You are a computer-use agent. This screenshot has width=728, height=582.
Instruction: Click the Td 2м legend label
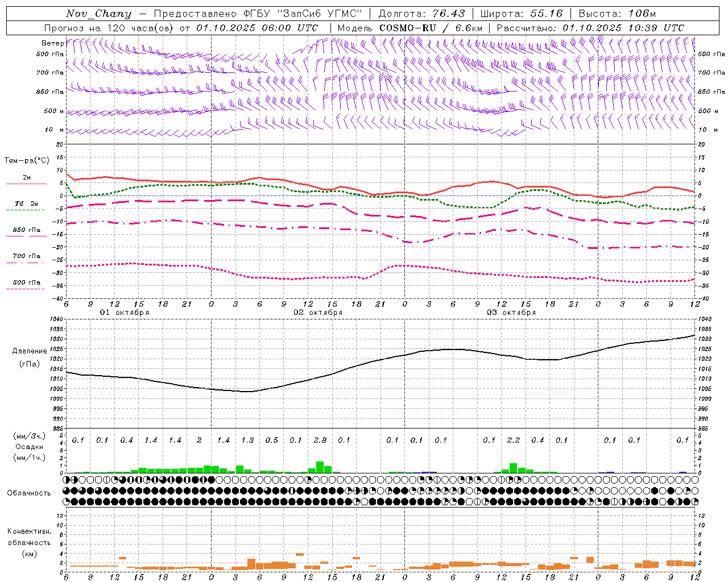tap(26, 203)
